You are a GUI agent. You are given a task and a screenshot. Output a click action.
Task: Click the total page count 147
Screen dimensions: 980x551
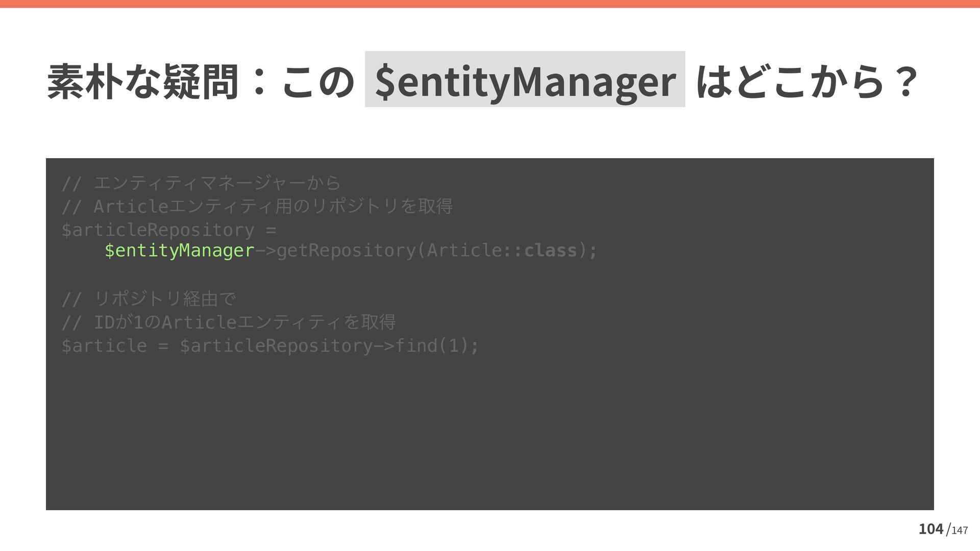click(960, 531)
